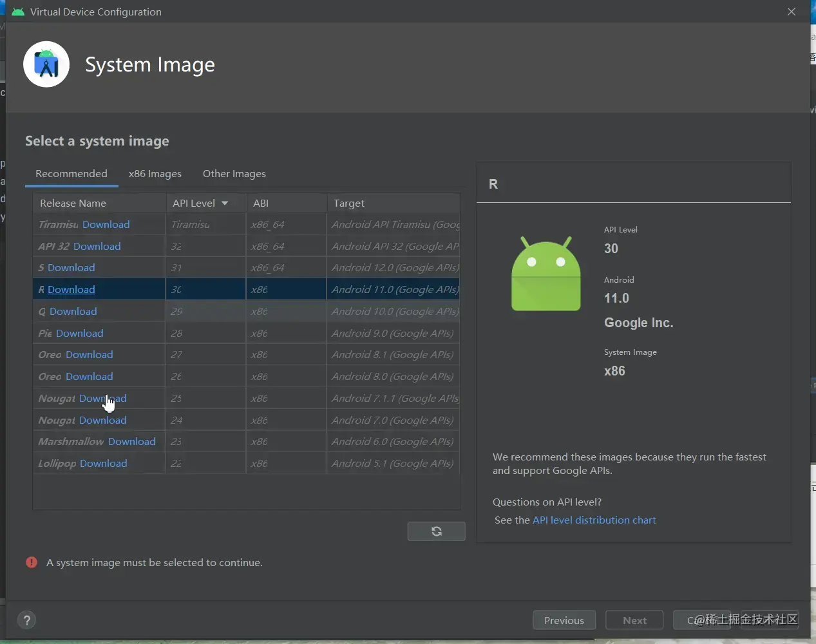Download the S system image
This screenshot has width=816, height=644.
tap(71, 268)
